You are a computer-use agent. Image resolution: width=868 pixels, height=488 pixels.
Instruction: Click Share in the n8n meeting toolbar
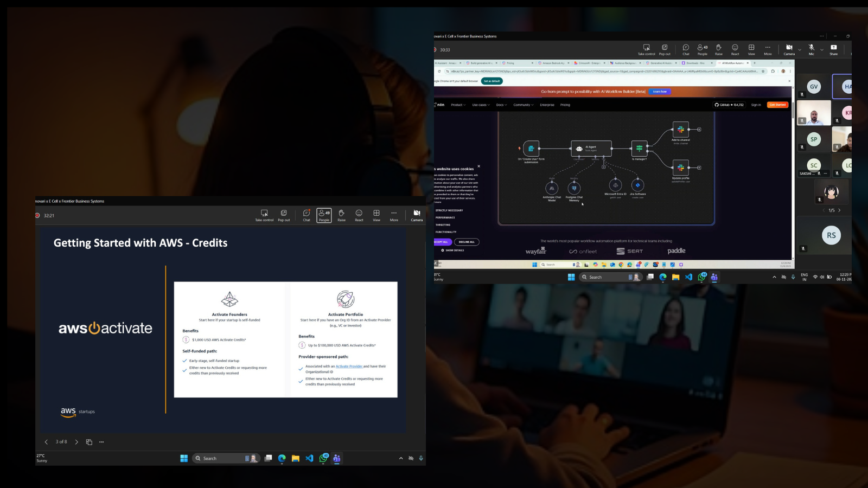[834, 49]
